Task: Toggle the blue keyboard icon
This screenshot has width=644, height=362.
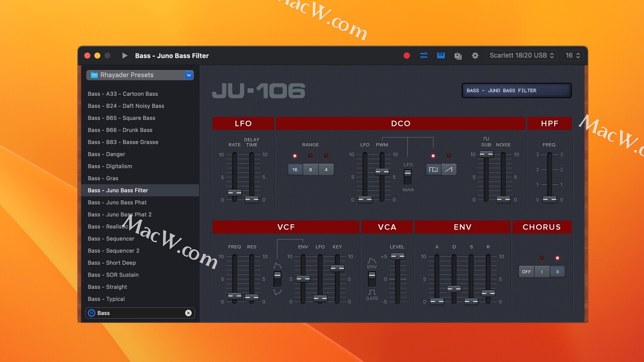Action: [441, 56]
